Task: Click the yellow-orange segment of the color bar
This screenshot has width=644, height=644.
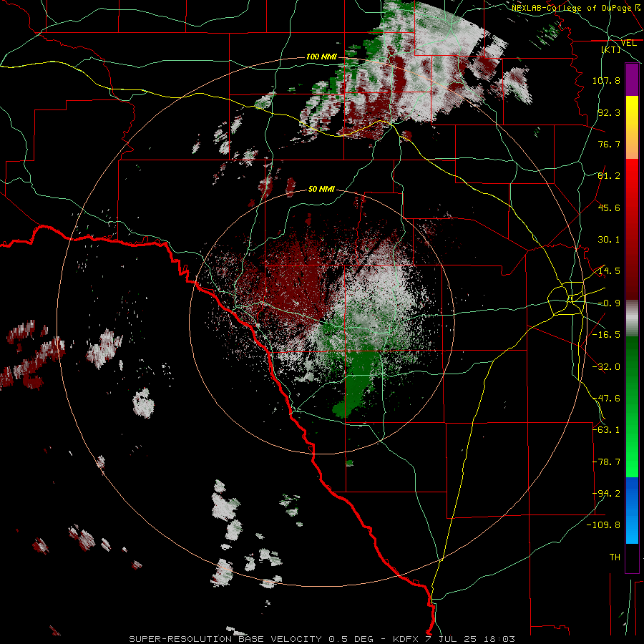Action: coord(632,127)
